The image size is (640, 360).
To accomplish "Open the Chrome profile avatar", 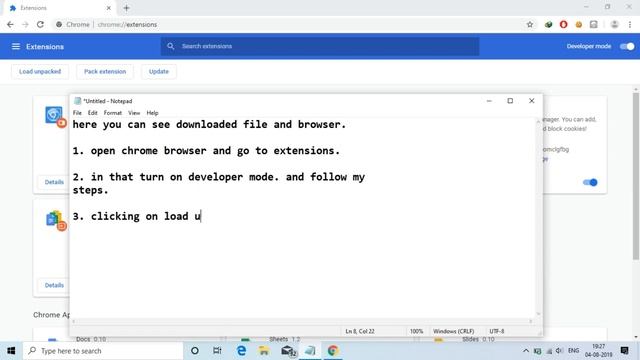I will 614,24.
